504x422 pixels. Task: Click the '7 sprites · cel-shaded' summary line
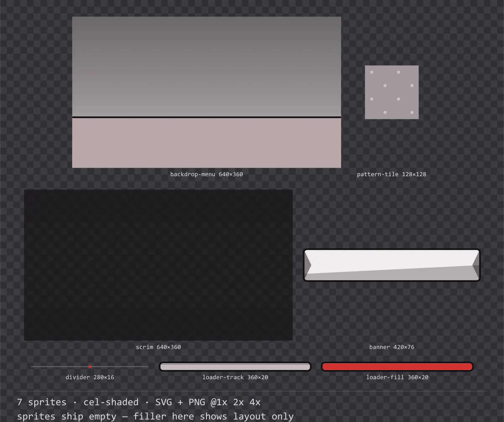pyautogui.click(x=139, y=402)
